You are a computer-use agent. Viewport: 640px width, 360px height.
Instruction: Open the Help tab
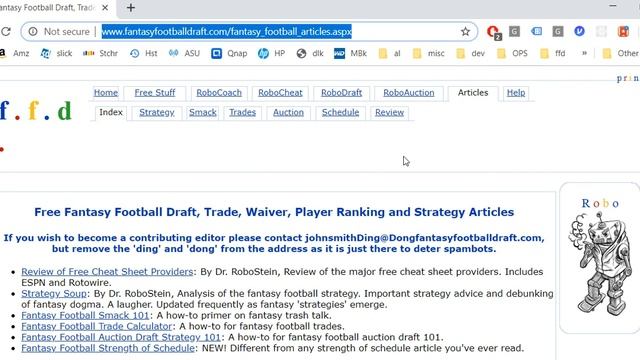point(516,93)
